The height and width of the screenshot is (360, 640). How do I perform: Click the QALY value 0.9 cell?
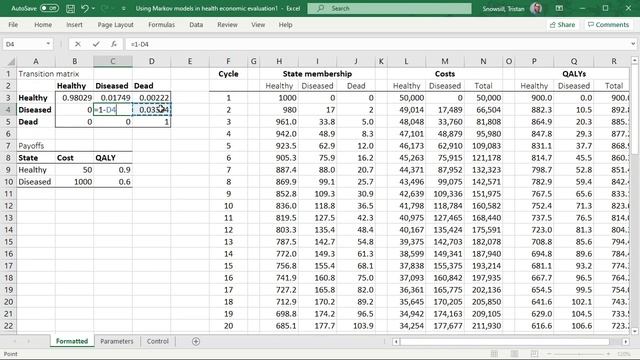point(113,170)
